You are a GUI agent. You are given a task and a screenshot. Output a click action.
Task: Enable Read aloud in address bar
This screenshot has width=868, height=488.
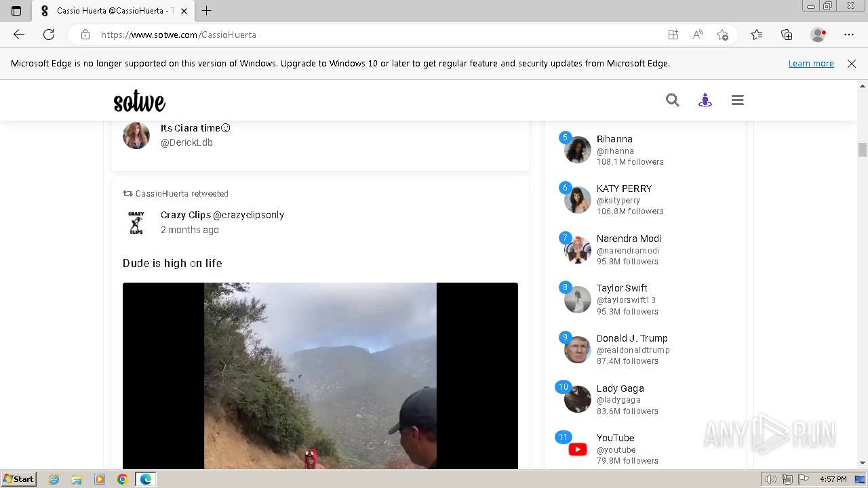pos(697,35)
